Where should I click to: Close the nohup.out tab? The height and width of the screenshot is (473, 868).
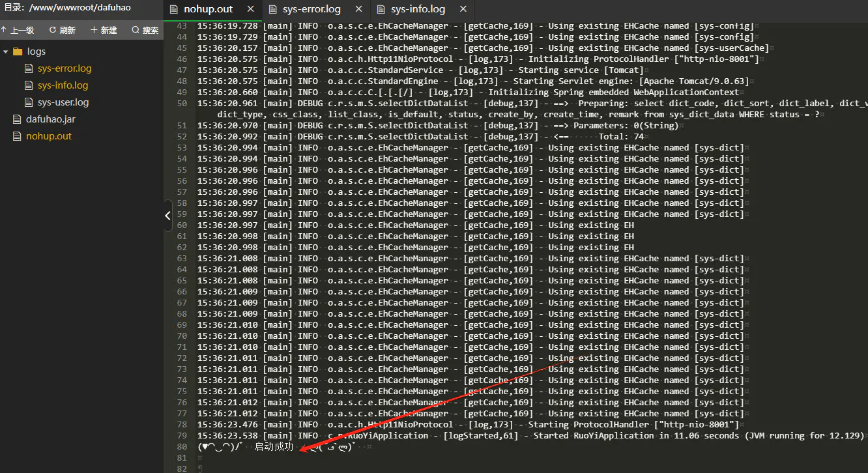pyautogui.click(x=251, y=9)
